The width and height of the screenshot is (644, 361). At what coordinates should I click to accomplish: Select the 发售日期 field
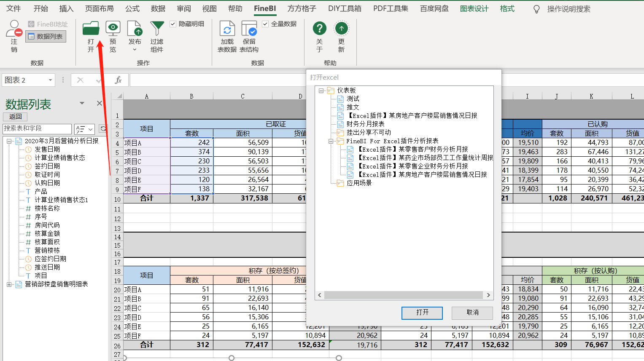click(47, 150)
